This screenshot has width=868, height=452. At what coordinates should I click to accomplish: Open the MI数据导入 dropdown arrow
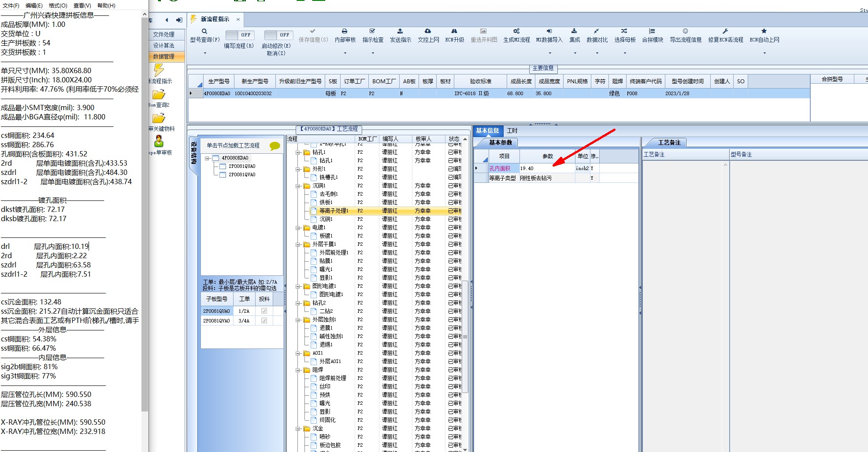pos(549,53)
